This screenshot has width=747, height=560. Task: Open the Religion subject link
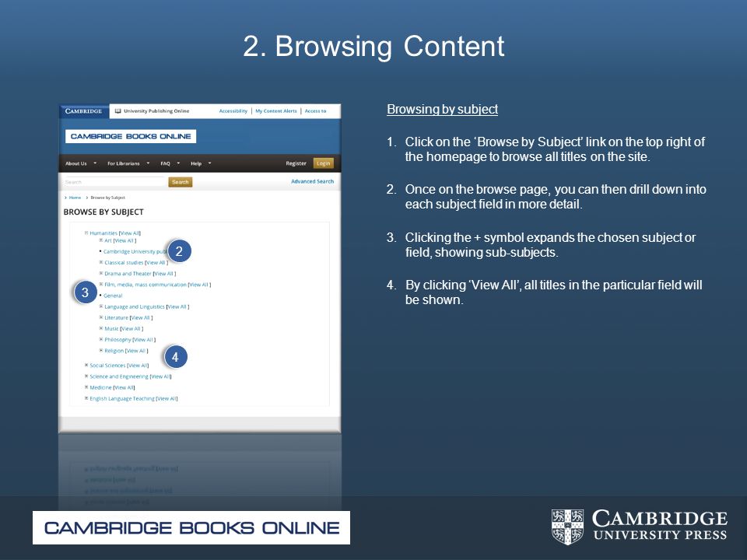coord(114,351)
